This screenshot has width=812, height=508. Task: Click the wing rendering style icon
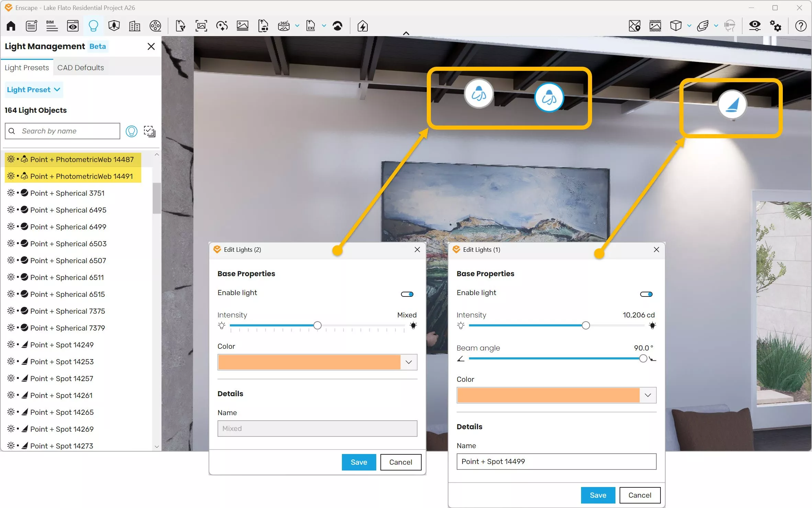pyautogui.click(x=703, y=26)
